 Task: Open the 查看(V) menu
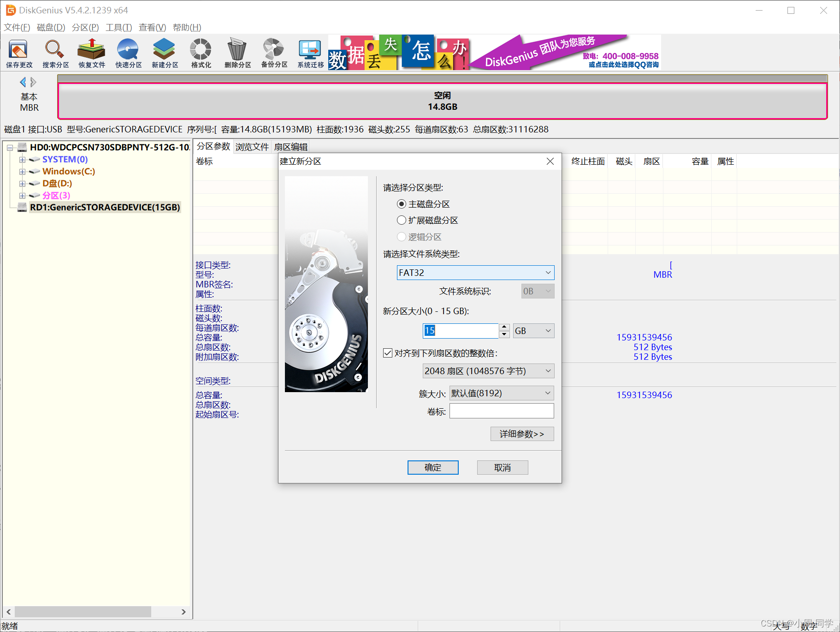(x=153, y=27)
